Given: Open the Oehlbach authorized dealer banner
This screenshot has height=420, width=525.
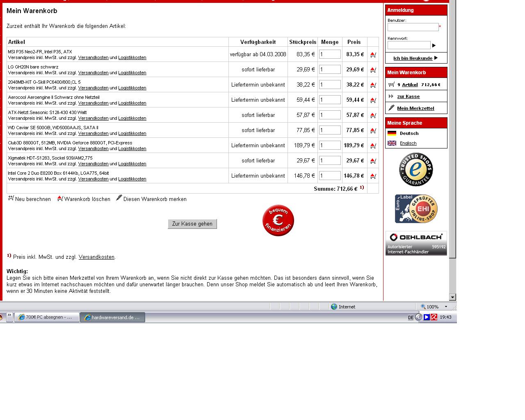Looking at the screenshot, I should pyautogui.click(x=416, y=243).
